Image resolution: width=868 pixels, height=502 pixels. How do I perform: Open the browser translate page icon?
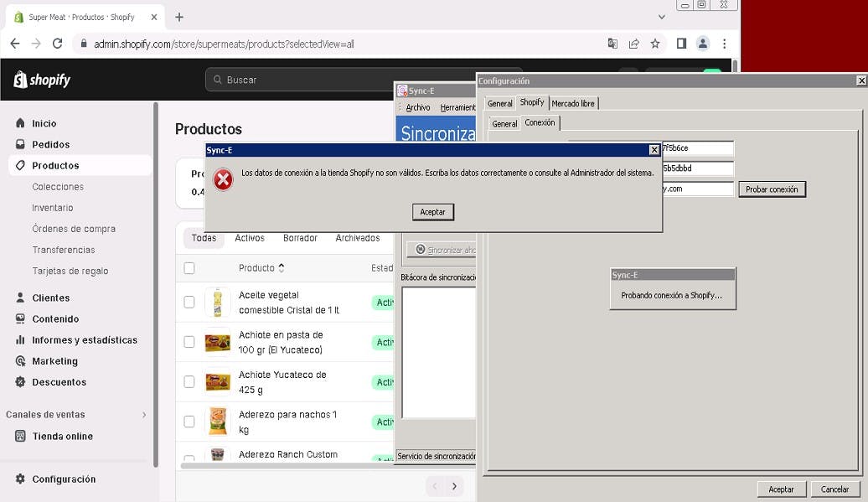(612, 44)
